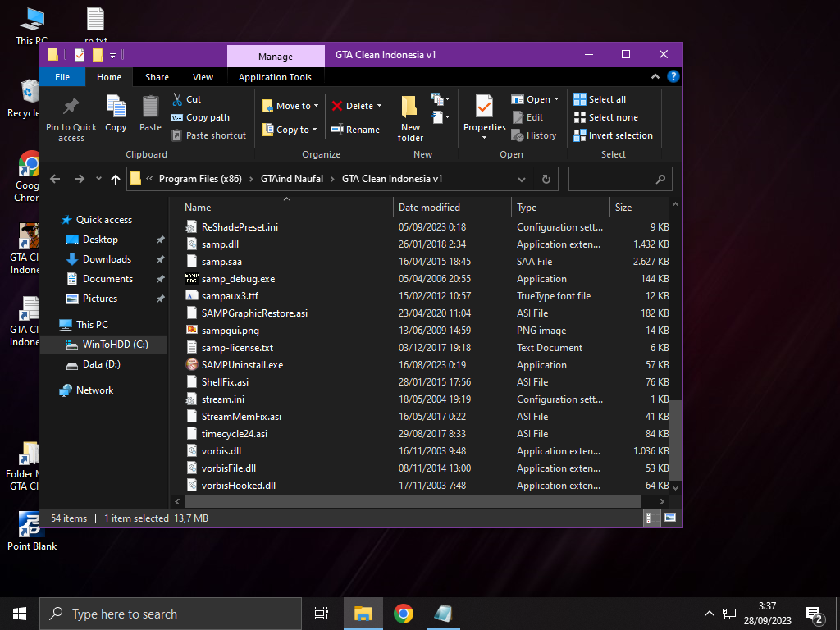The image size is (840, 630).
Task: Click Program Files (x86) in the breadcrumb
Action: click(x=200, y=179)
